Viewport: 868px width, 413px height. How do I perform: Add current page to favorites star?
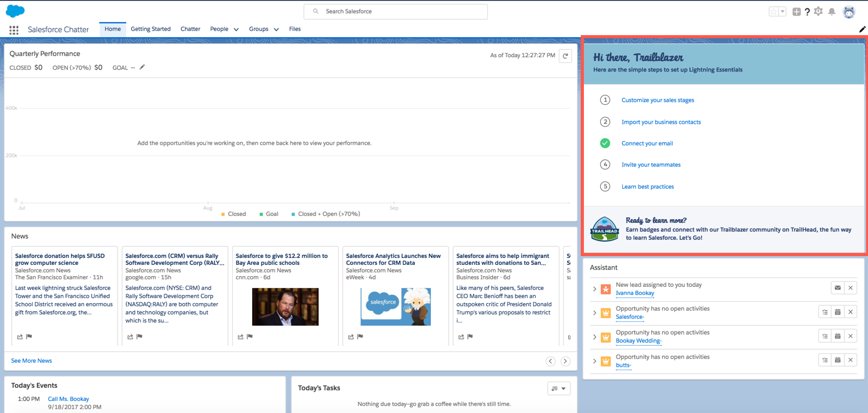pyautogui.click(x=773, y=11)
